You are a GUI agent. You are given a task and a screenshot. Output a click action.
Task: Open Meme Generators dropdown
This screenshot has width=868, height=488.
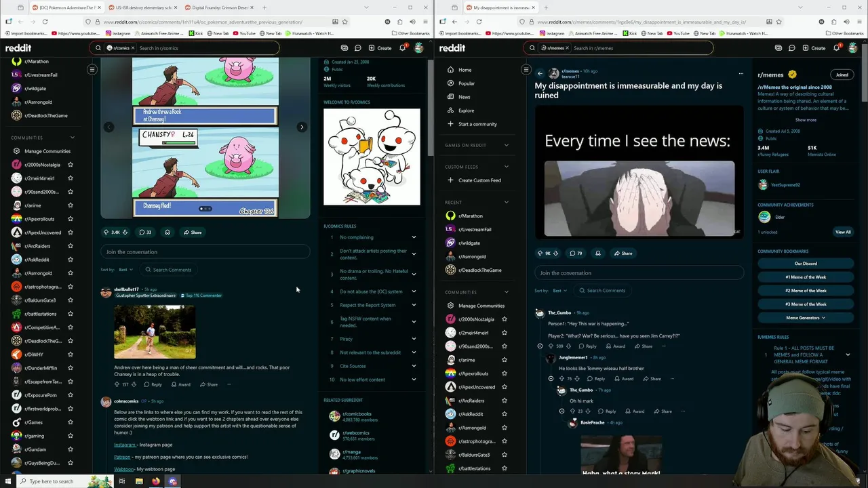tap(806, 318)
